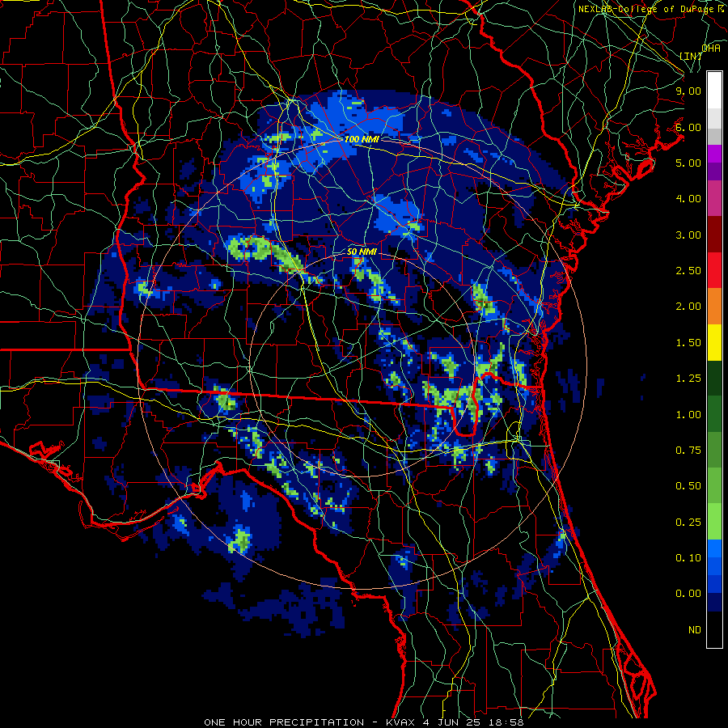
Task: Click the 0.25 legend value
Action: (688, 523)
